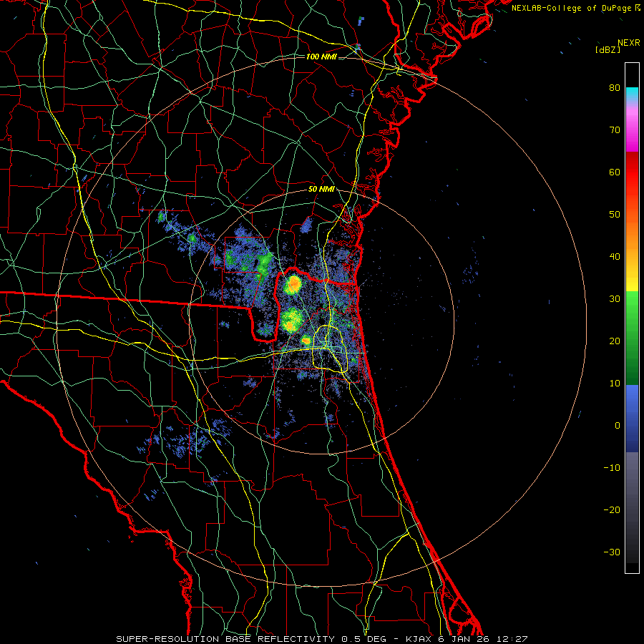The width and height of the screenshot is (644, 644).
Task: Click the 20 value on the dBZ scale
Action: pyautogui.click(x=615, y=341)
